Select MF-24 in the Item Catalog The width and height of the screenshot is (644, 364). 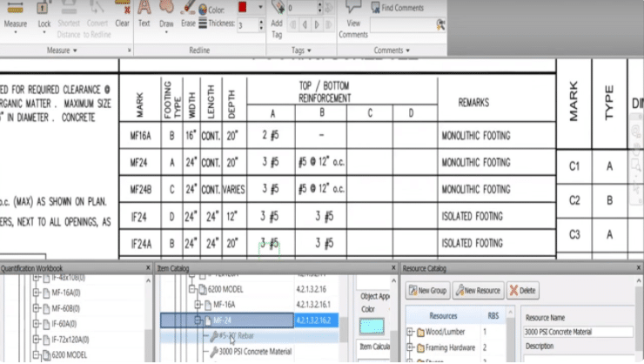(x=226, y=320)
